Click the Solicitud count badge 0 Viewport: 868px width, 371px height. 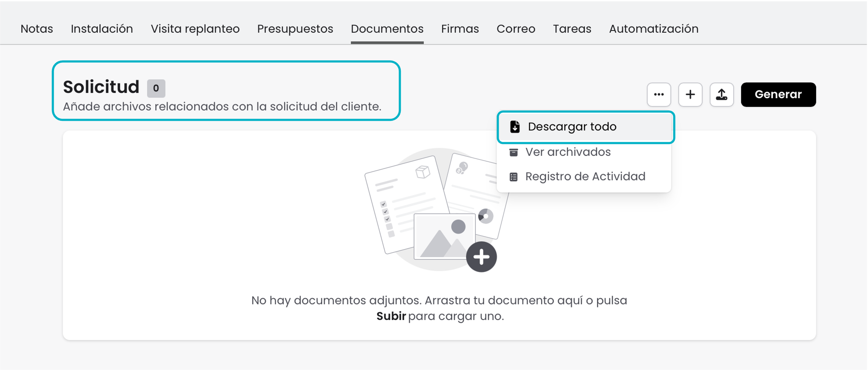[x=156, y=88]
